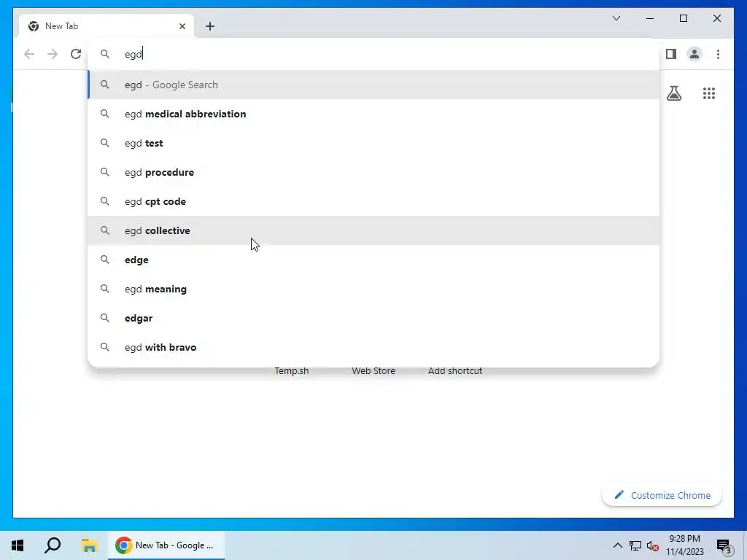Open Chrome's three-dot menu

[718, 54]
